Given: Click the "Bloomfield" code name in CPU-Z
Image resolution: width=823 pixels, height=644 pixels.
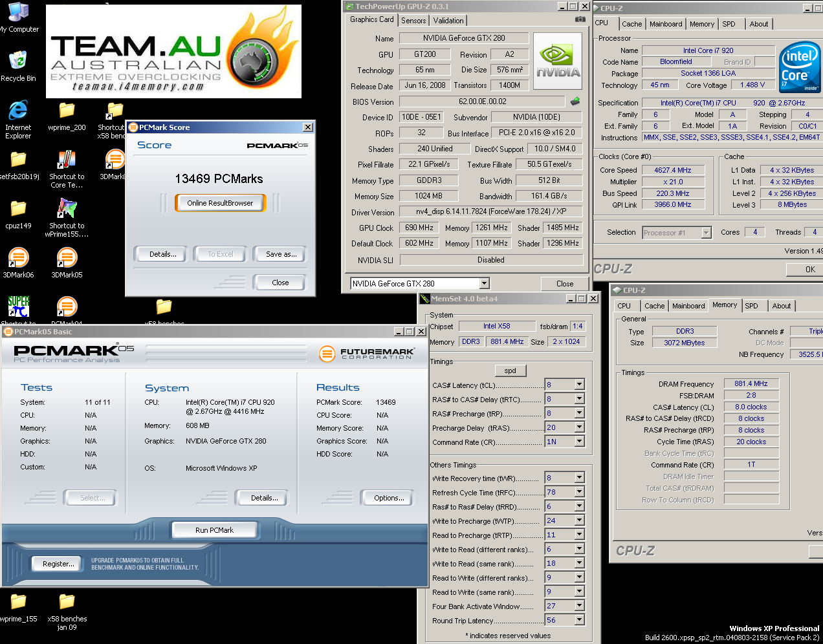Looking at the screenshot, I should click(676, 61).
